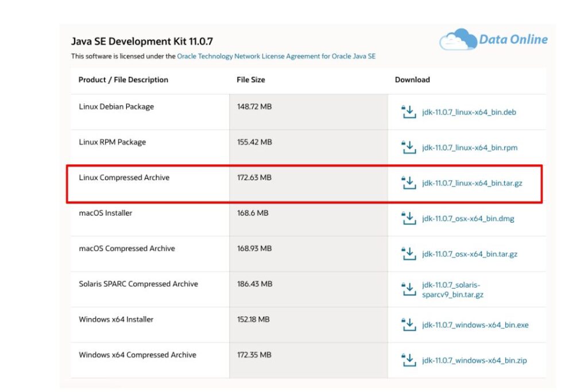Click download icon for jdk-11.0.7_windows-x64_bin.zip
The width and height of the screenshot is (588, 392).
click(408, 360)
